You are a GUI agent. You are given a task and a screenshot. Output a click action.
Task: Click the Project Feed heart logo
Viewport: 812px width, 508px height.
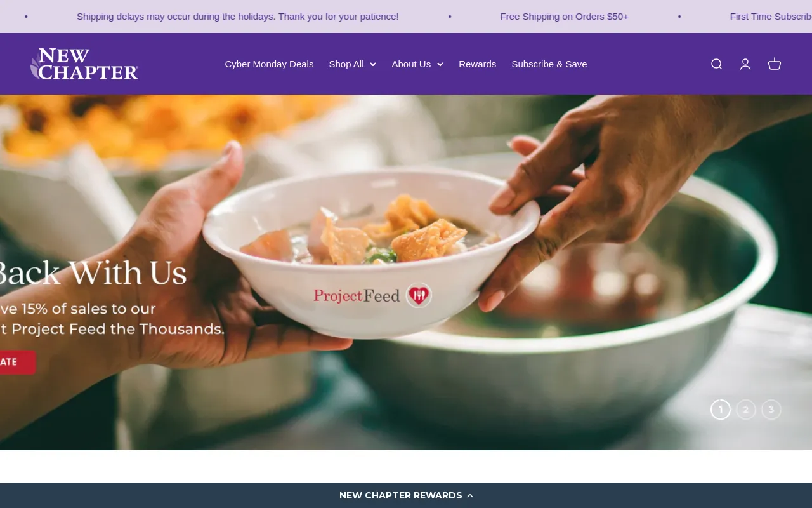[x=419, y=295]
